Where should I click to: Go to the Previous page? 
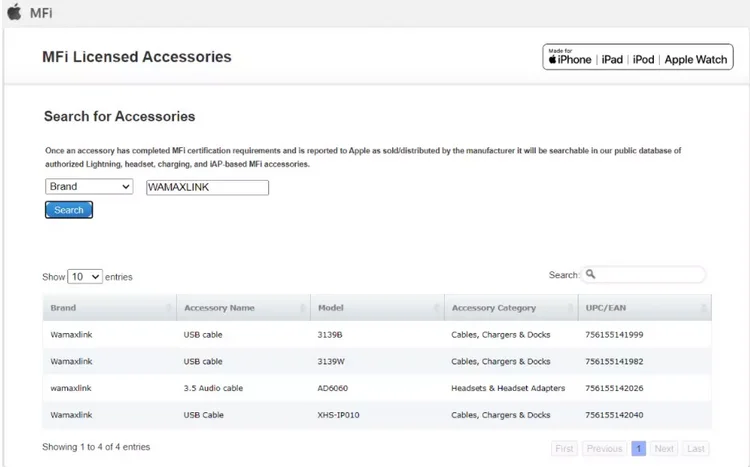pos(604,449)
